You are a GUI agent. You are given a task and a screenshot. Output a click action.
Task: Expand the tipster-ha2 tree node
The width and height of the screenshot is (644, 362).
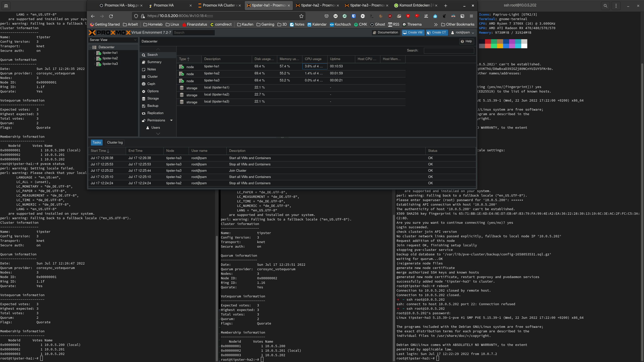coord(95,58)
